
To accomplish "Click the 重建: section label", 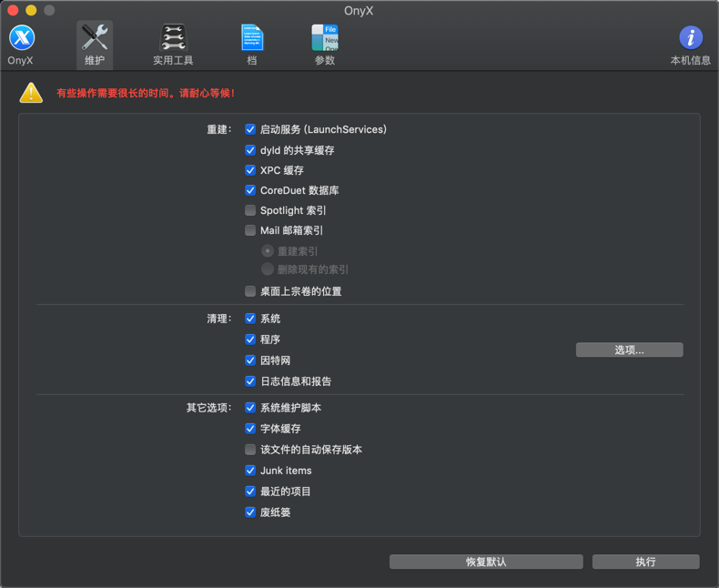I will pos(218,130).
